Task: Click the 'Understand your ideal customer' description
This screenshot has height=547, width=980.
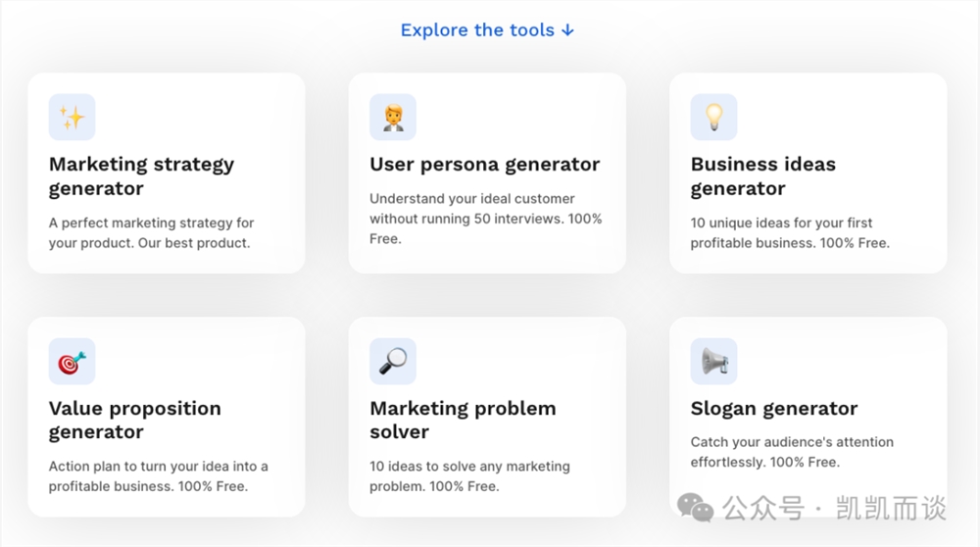Action: click(485, 218)
